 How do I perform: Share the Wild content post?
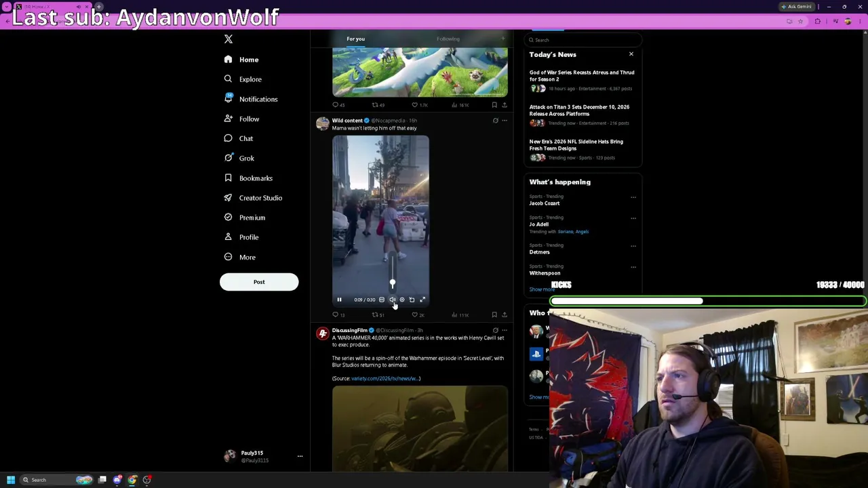504,315
